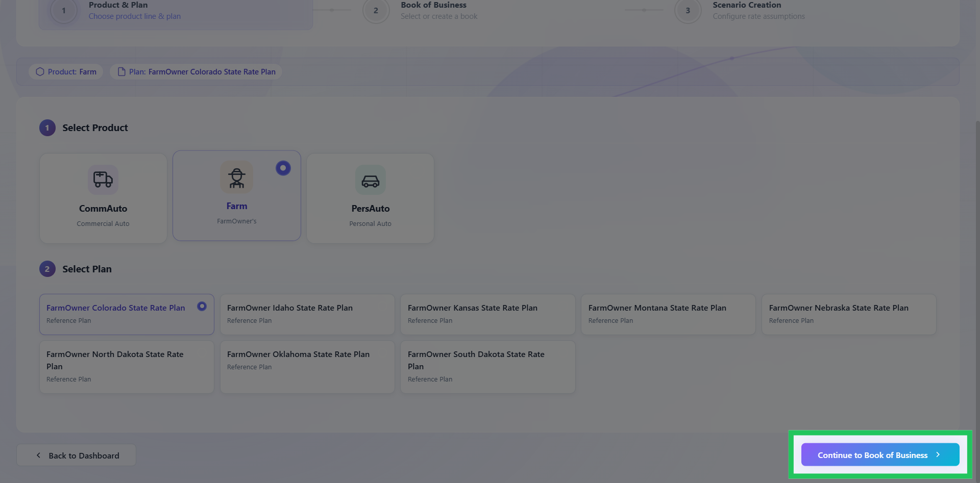Click the Select Plan heading

(x=87, y=269)
